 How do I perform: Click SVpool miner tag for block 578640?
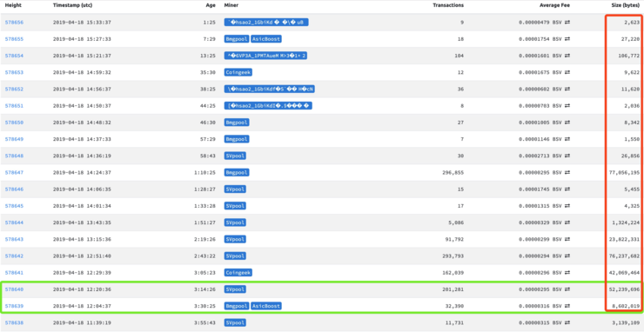[x=235, y=289]
